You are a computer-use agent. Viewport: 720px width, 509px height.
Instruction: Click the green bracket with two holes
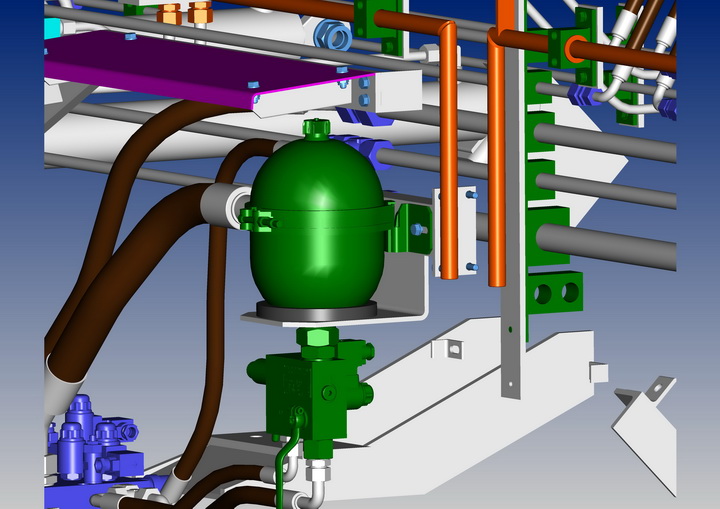pyautogui.click(x=555, y=292)
